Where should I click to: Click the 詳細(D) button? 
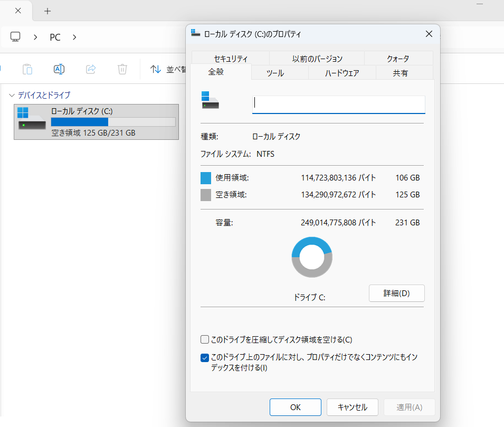[x=396, y=293]
